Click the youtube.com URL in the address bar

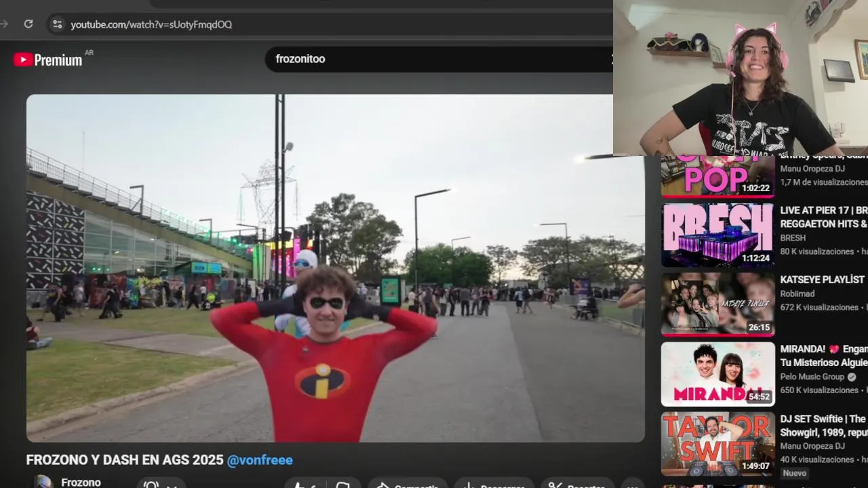point(151,24)
